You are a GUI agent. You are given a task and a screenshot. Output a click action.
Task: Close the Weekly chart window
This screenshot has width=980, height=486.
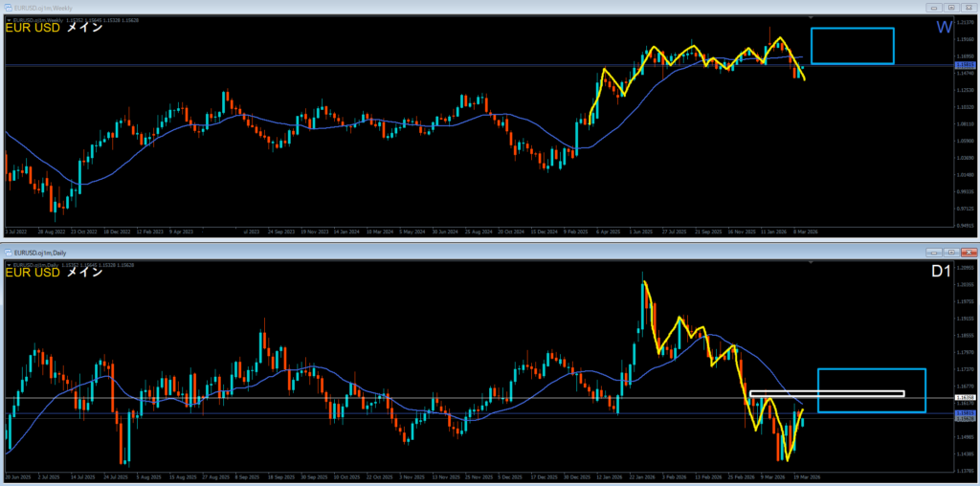coord(969,8)
